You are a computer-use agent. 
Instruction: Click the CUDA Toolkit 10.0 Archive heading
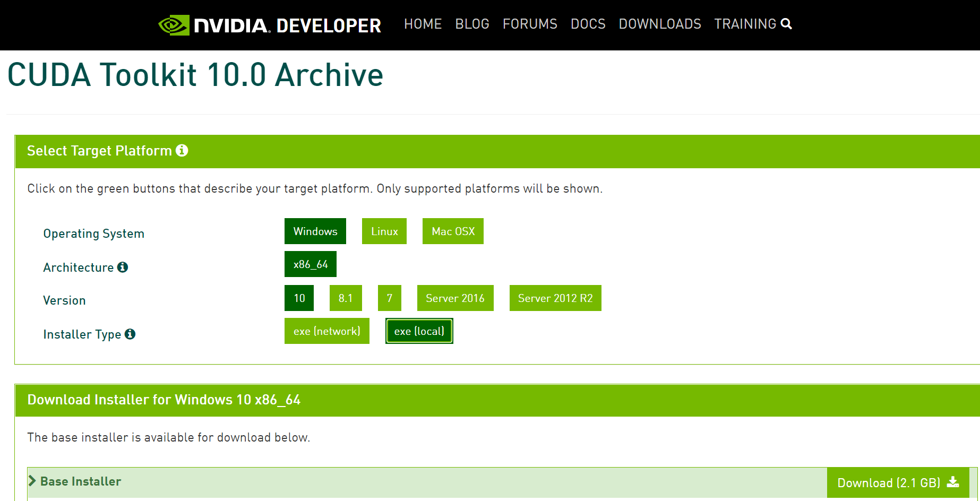[x=195, y=75]
